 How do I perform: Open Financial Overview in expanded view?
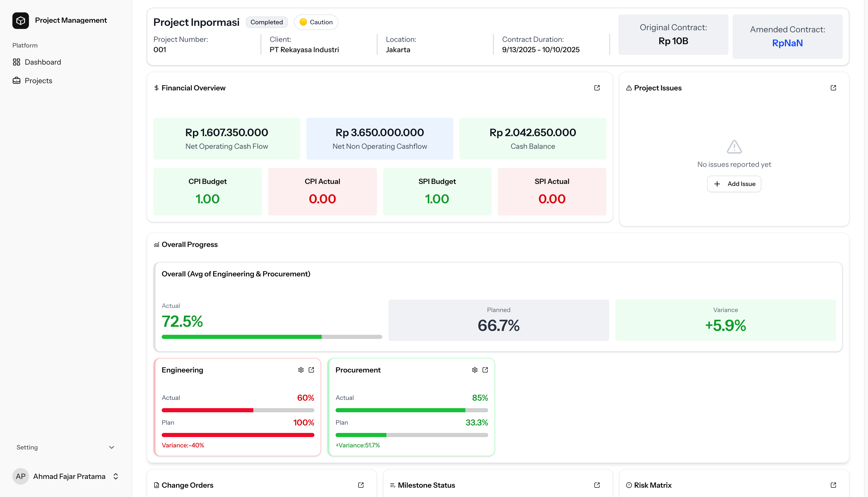pos(597,88)
